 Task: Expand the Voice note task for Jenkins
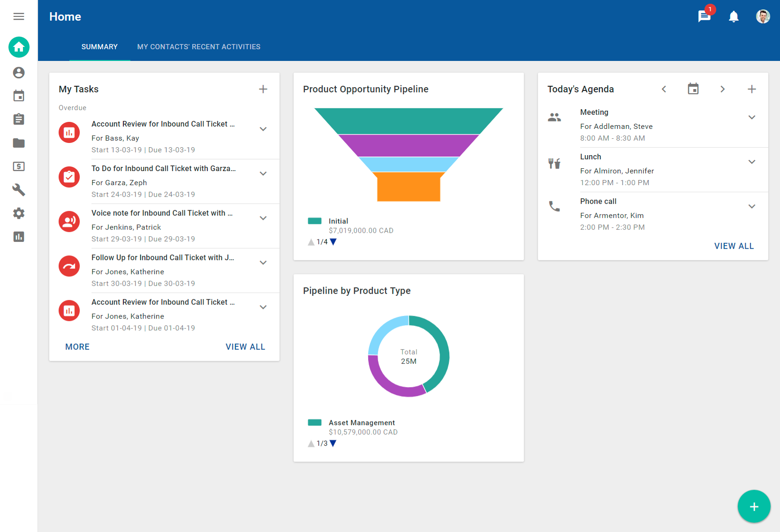263,218
